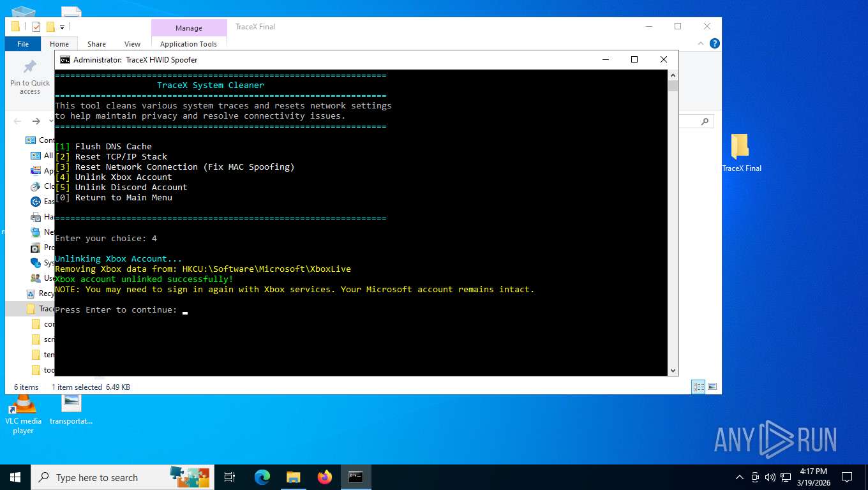The image size is (868, 490).
Task: Go back in Explorer navigation
Action: [x=17, y=121]
